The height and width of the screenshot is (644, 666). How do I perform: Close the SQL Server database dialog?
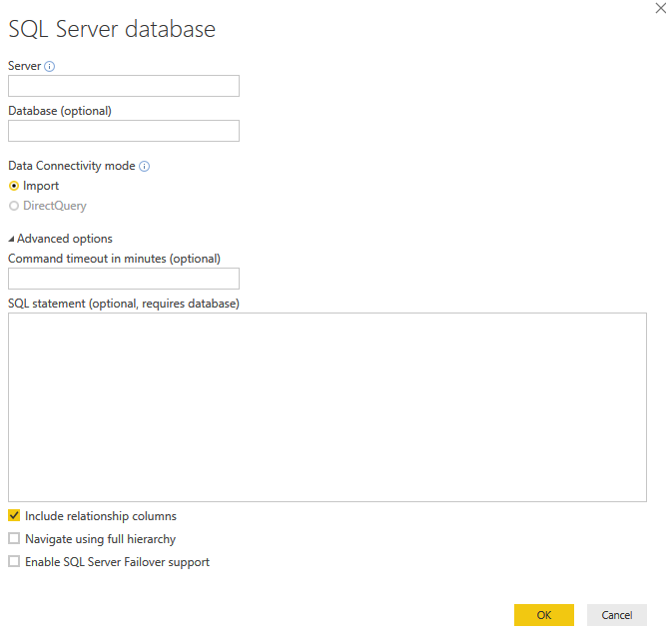(660, 8)
